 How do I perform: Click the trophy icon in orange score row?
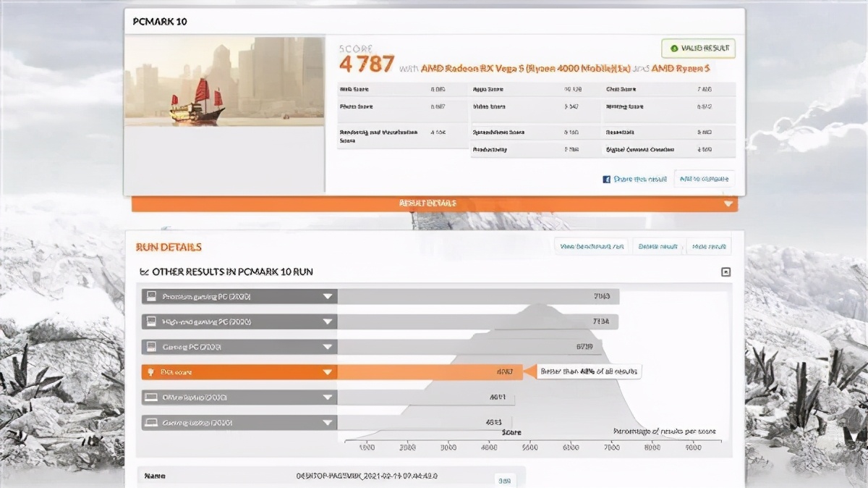(151, 372)
